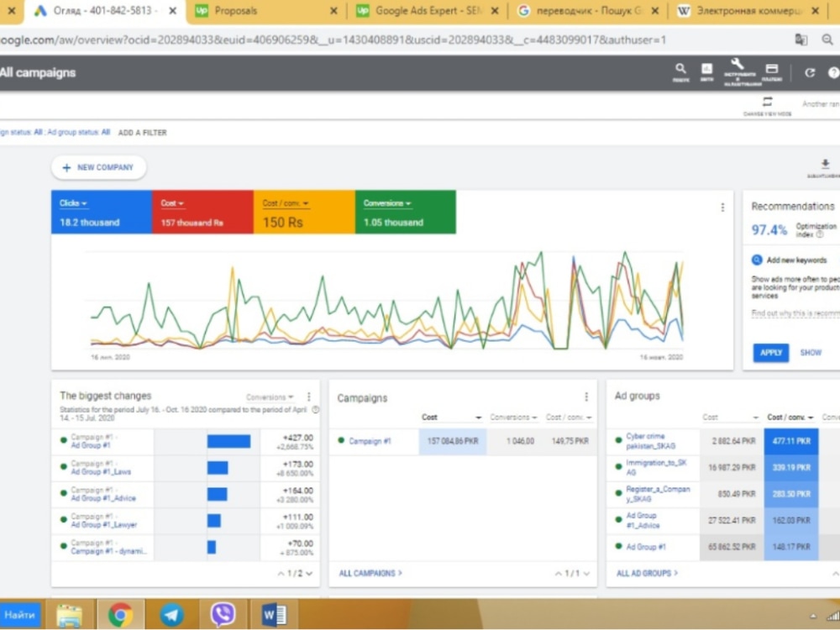
Task: Click the 477.11 PKR cost per conversion cell
Action: coord(790,442)
